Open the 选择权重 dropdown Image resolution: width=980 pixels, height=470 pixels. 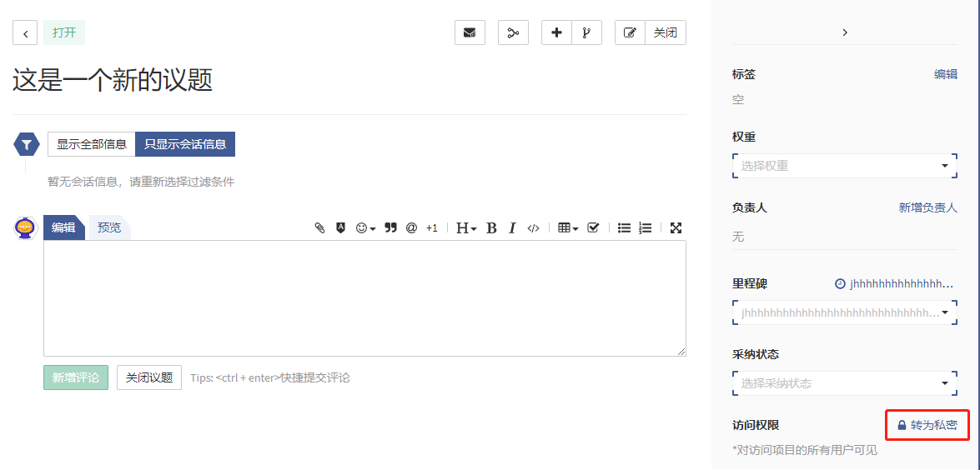pos(844,166)
